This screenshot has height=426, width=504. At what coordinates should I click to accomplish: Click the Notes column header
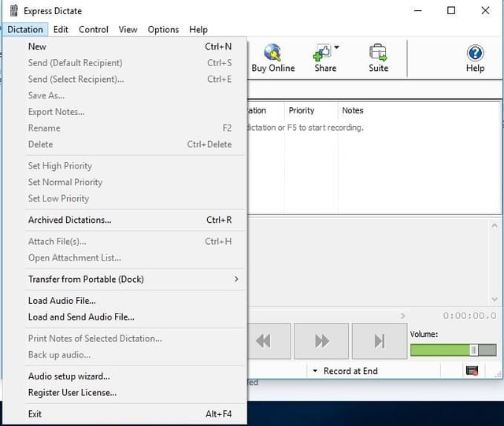(419, 110)
